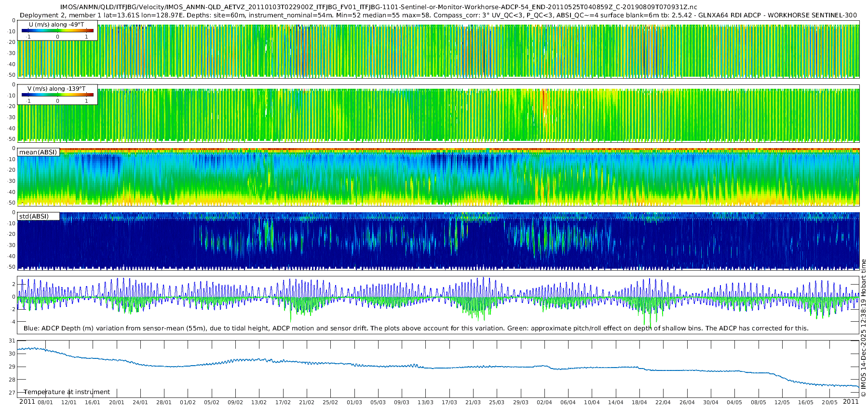
Task: Select the 02/04 date tick label
Action: (544, 402)
